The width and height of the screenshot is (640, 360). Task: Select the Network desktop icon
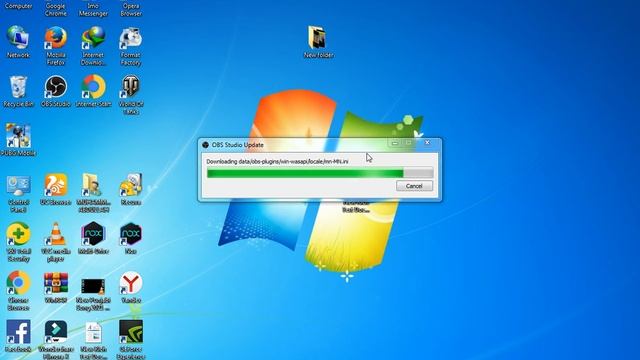[18, 42]
